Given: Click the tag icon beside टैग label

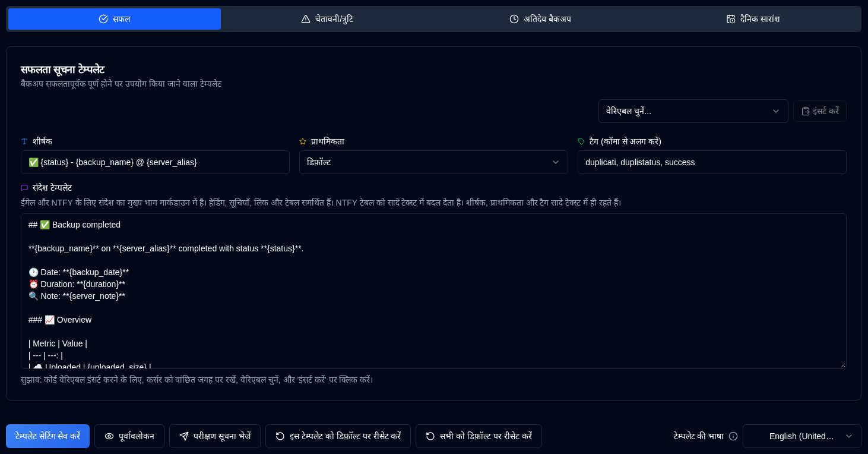Looking at the screenshot, I should [581, 141].
